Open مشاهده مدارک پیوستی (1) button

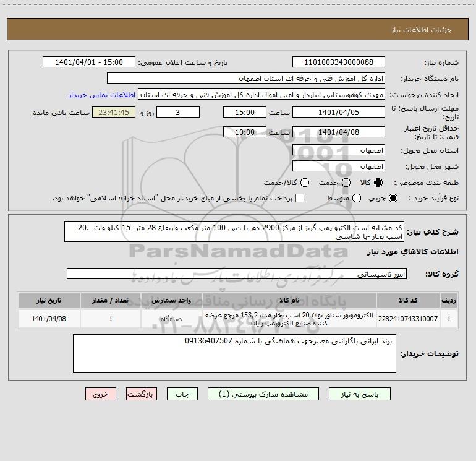point(263,394)
